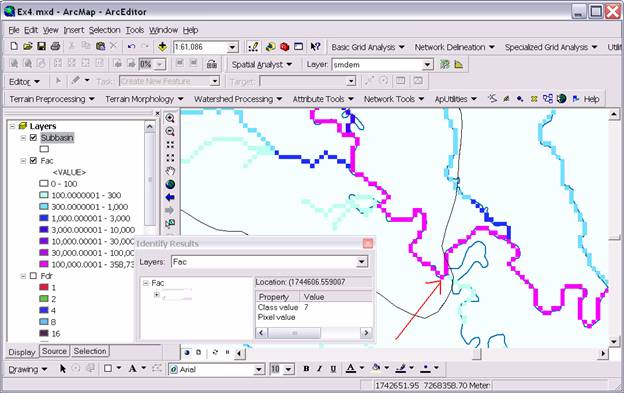
Task: Click the Print icon
Action: 55,47
